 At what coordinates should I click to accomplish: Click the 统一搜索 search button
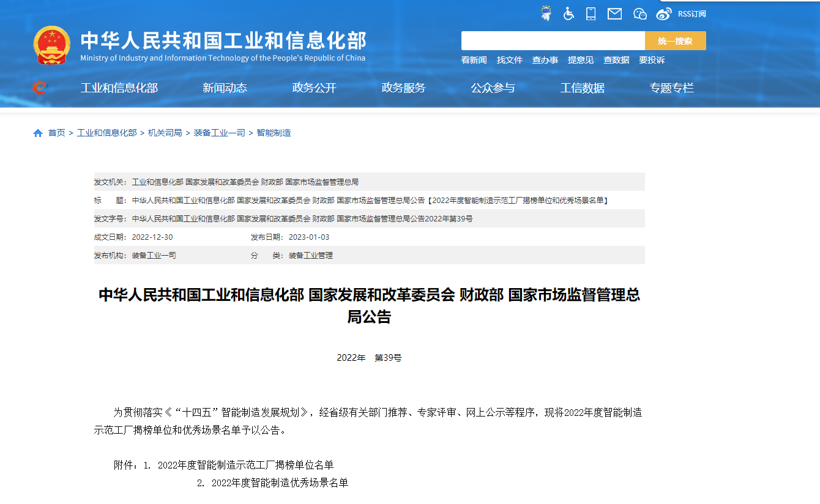pyautogui.click(x=675, y=40)
